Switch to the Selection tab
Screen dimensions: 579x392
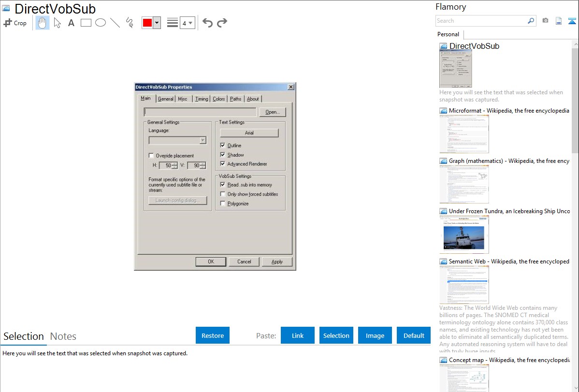[24, 336]
